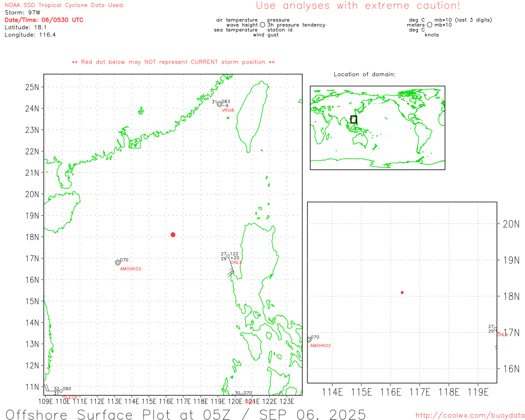Click the black domain box on world map

354,119
